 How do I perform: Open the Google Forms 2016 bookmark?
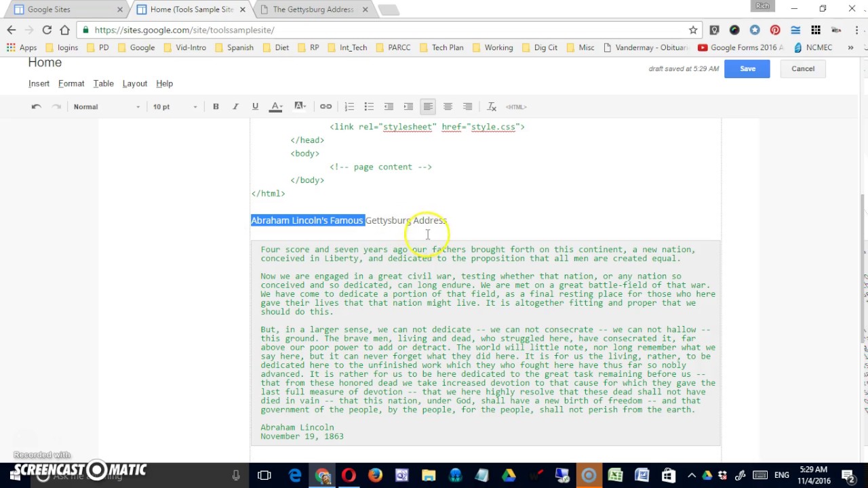click(741, 47)
